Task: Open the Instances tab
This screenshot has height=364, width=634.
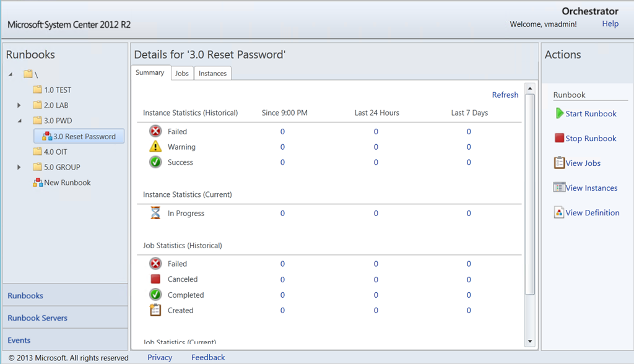Action: (212, 73)
